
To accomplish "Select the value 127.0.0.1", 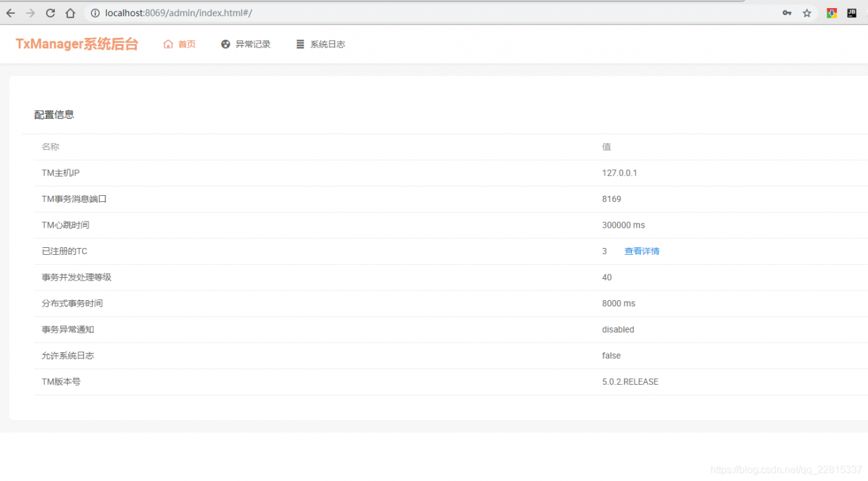I will (x=620, y=173).
